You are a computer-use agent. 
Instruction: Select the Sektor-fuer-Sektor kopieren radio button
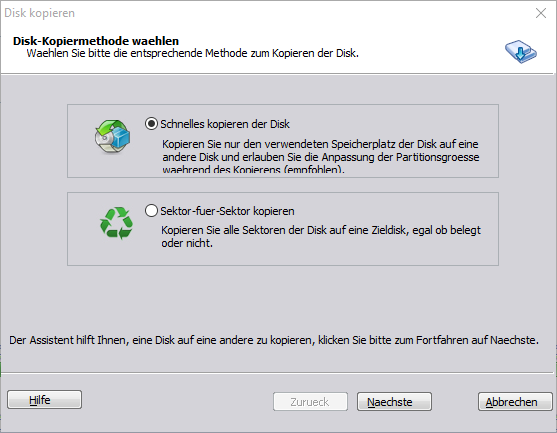click(x=151, y=211)
